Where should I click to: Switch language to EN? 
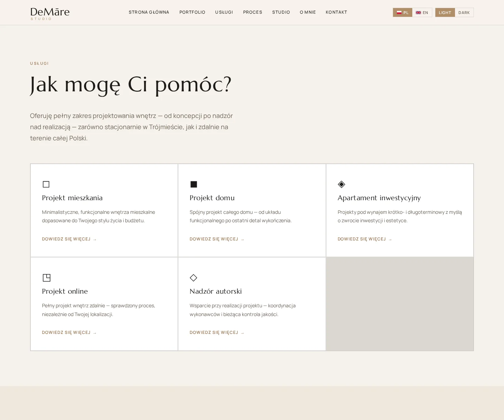pyautogui.click(x=422, y=13)
